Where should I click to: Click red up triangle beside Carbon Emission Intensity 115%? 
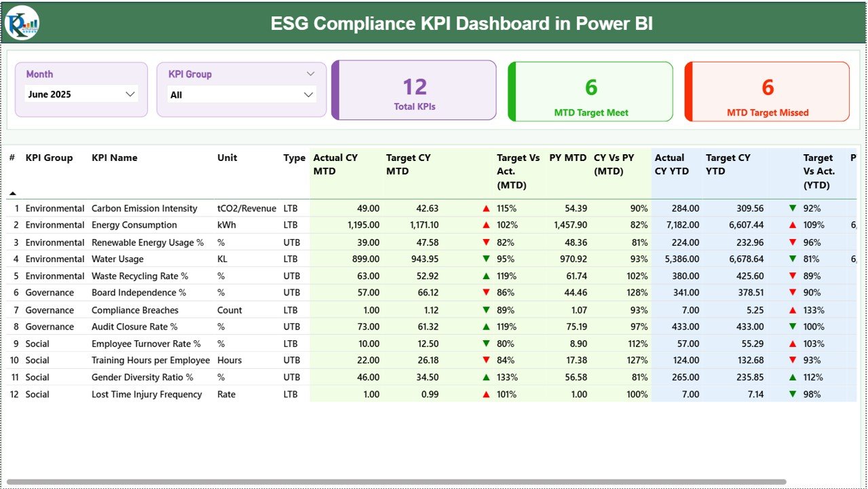tap(485, 208)
